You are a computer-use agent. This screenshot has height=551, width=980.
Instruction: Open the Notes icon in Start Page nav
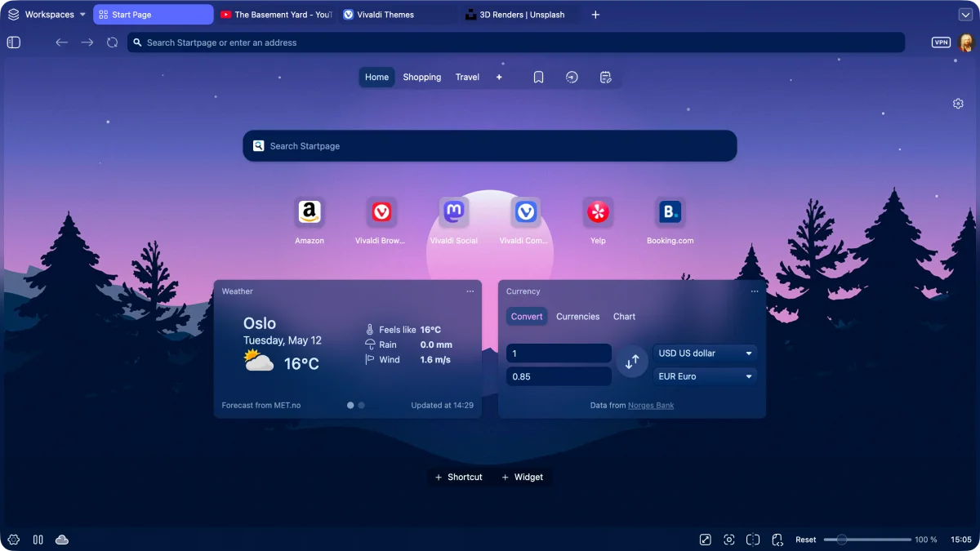coord(605,78)
